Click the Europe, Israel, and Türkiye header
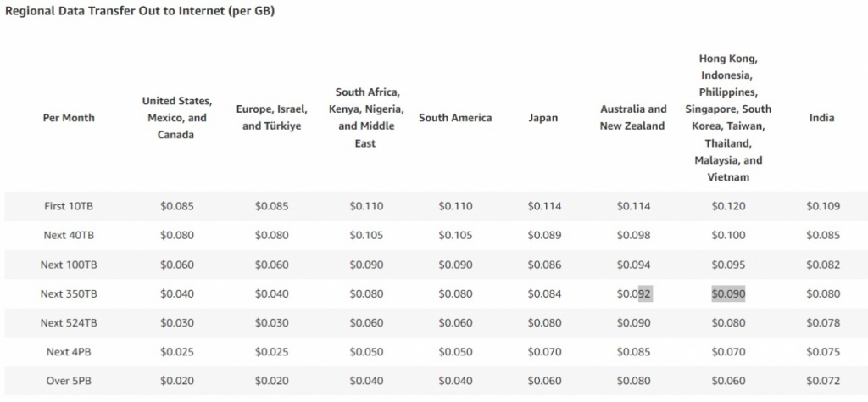868x402 pixels. pyautogui.click(x=271, y=118)
